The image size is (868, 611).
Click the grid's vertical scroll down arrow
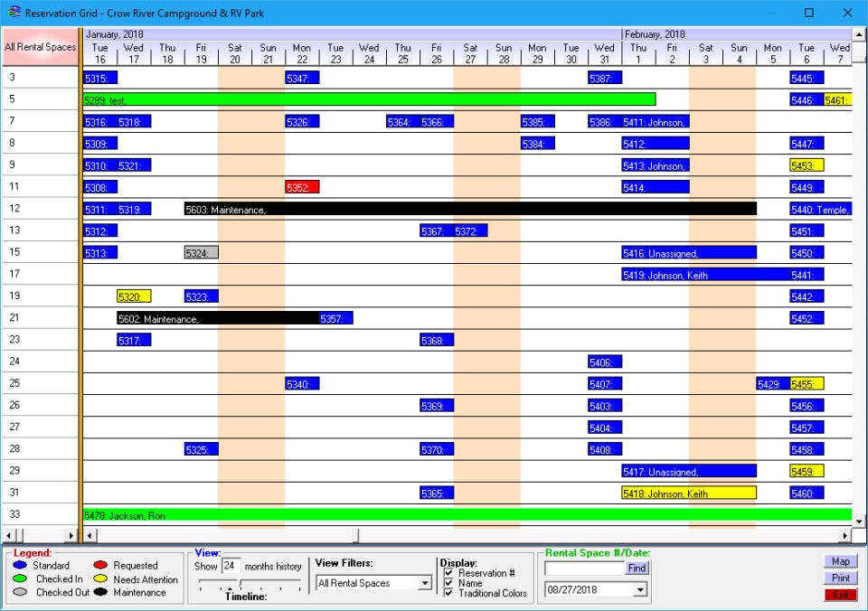859,521
